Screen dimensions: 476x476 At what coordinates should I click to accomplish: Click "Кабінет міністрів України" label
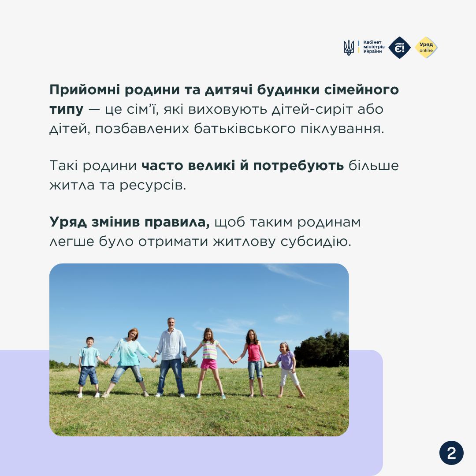(x=373, y=48)
